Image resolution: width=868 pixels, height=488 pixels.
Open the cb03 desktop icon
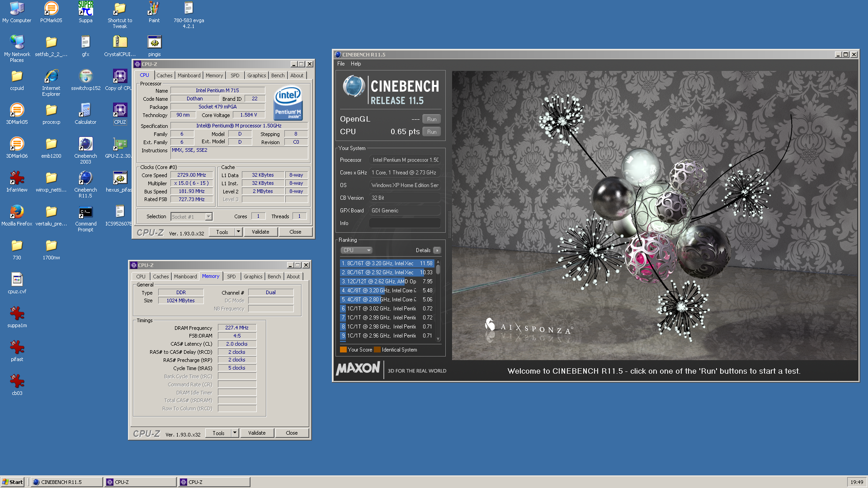coord(17,385)
